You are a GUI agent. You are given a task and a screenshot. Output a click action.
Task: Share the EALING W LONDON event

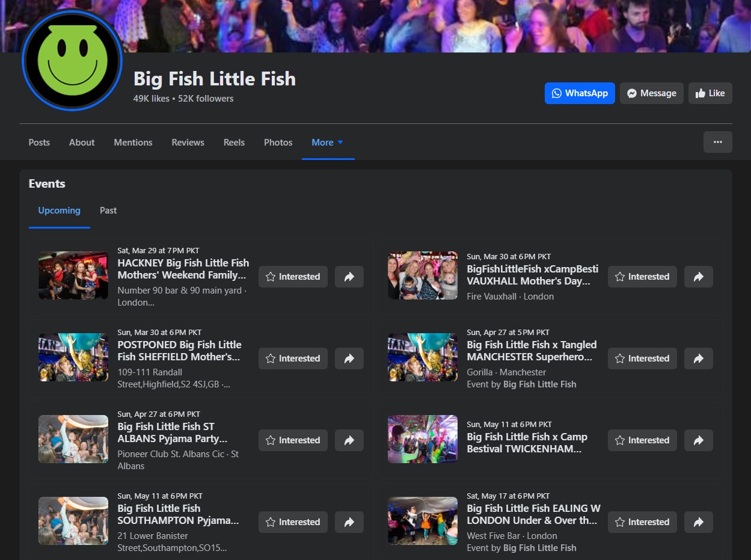tap(699, 522)
